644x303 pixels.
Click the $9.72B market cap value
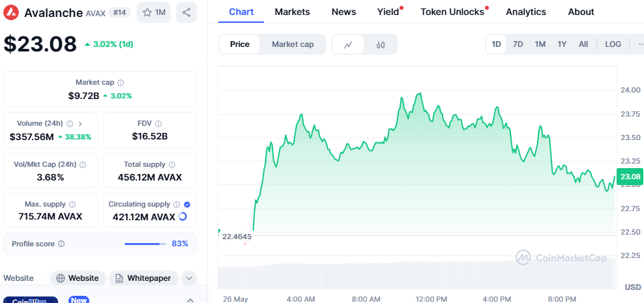[84, 96]
